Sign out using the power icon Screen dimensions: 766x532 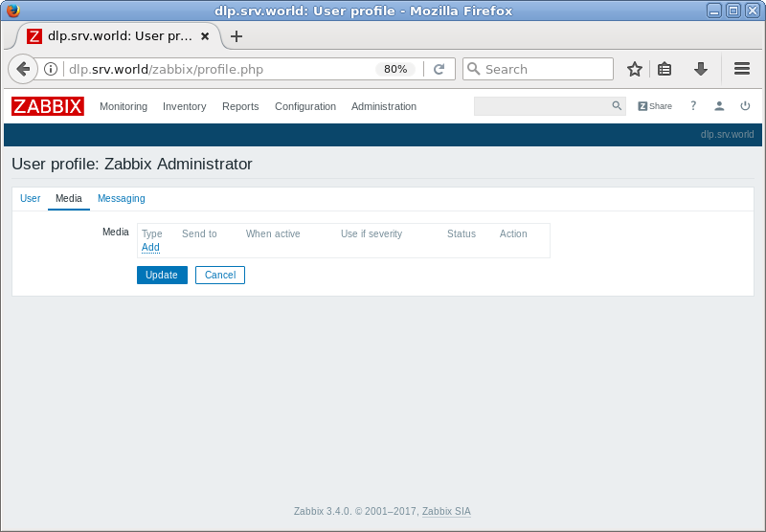point(745,106)
